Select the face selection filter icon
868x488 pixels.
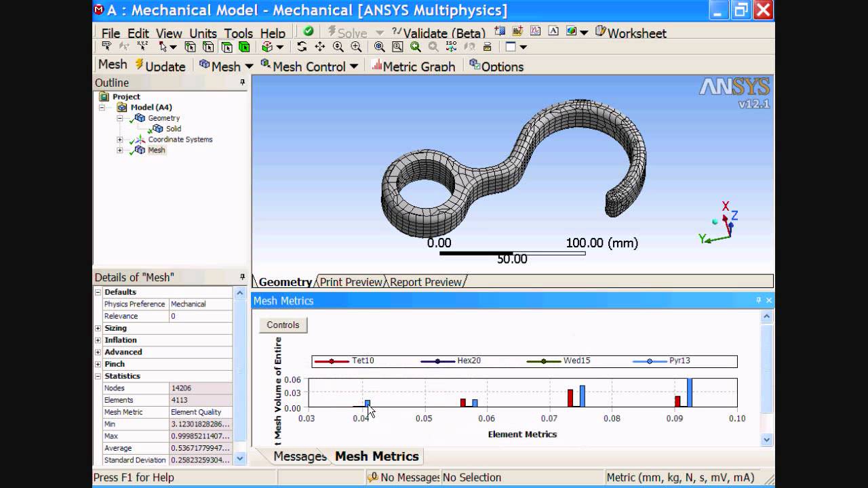click(x=226, y=47)
